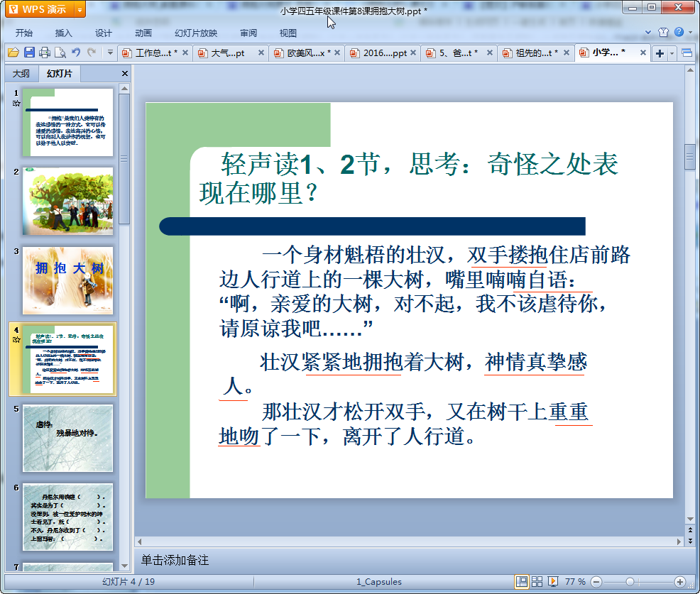Expand the new document dropdown arrow
This screenshot has width=700, height=594.
(x=672, y=53)
